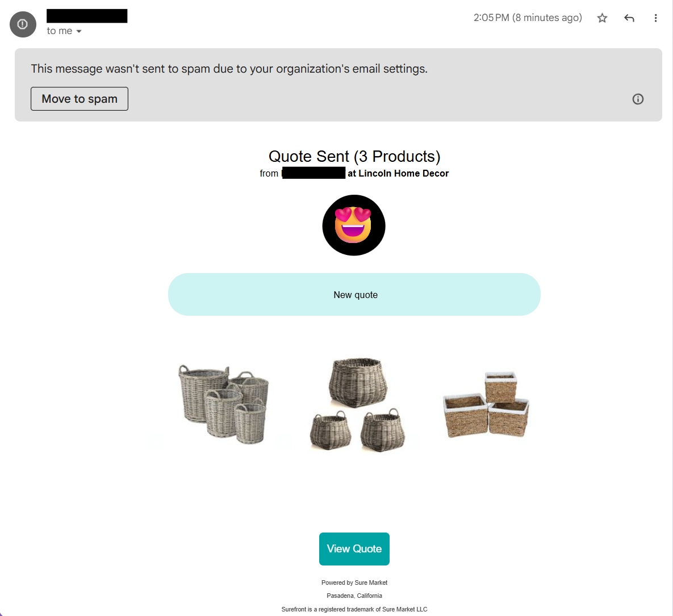Click the redacted sender name

(x=87, y=16)
